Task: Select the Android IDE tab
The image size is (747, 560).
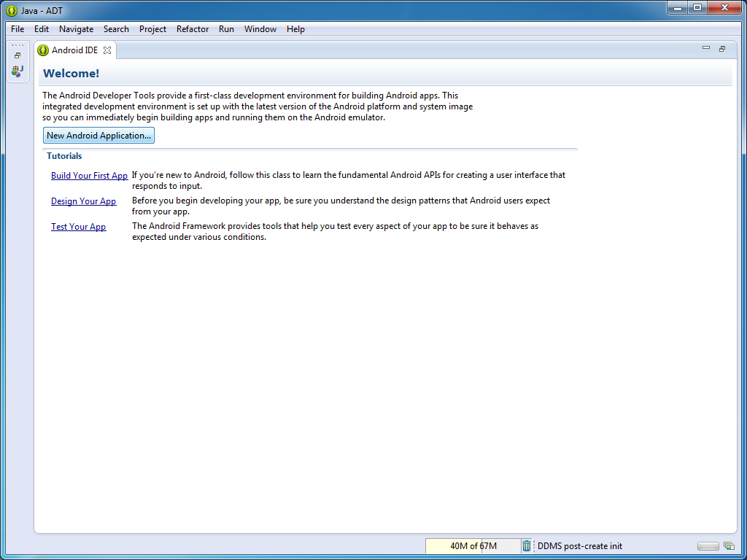Action: [74, 50]
